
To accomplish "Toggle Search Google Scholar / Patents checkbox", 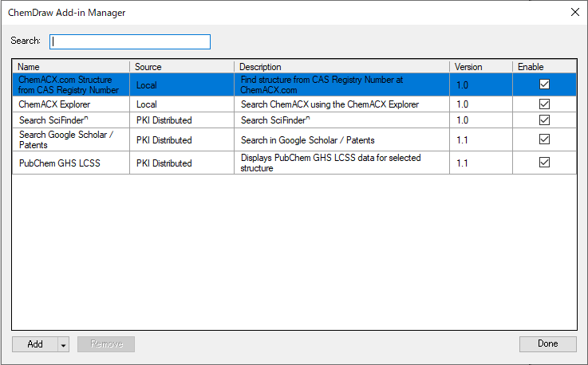I will [544, 139].
